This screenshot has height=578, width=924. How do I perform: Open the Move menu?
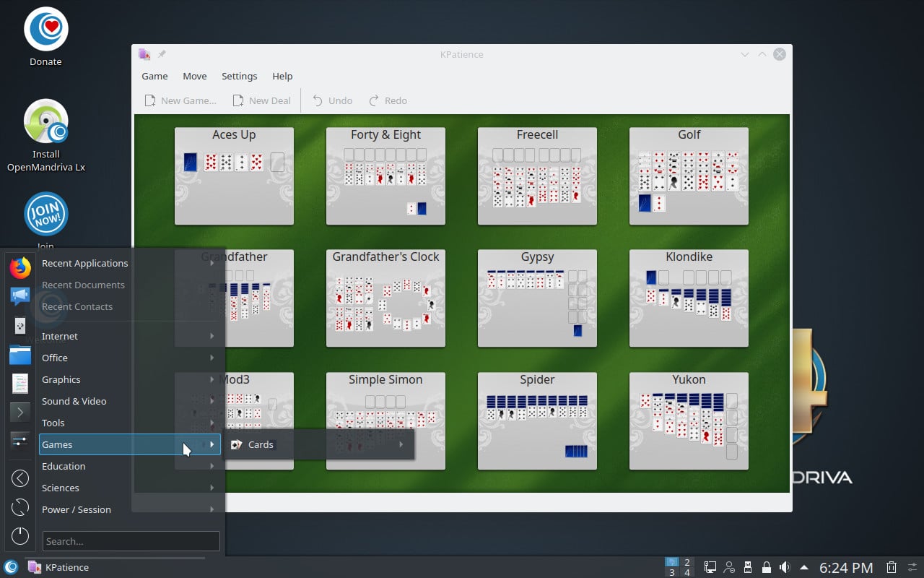click(194, 76)
